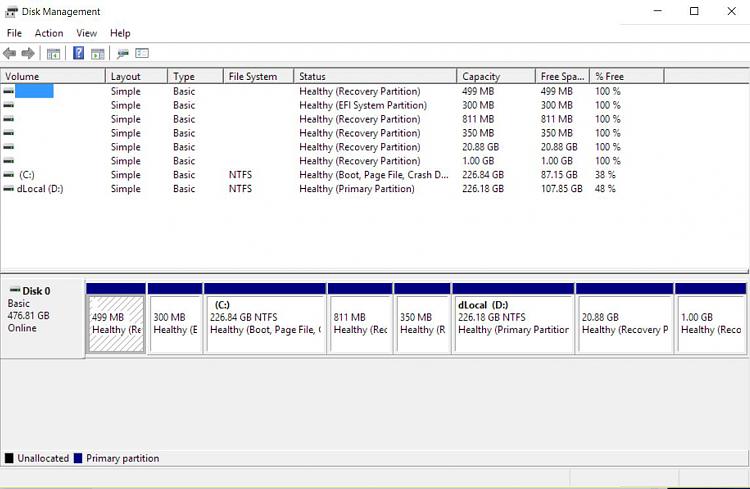Click 'Healthy (Primary Partition)' status text
Viewport: 750px width, 489px height.
pos(357,189)
